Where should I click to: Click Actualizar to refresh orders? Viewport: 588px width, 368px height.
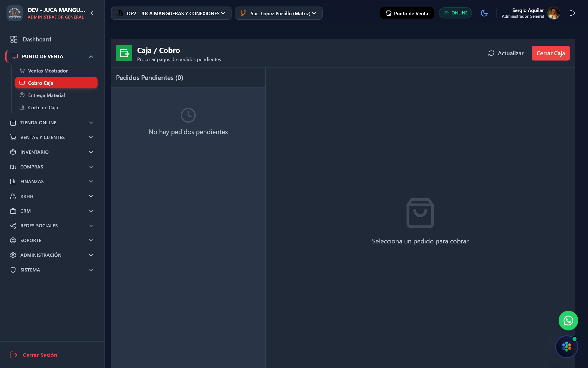click(506, 53)
